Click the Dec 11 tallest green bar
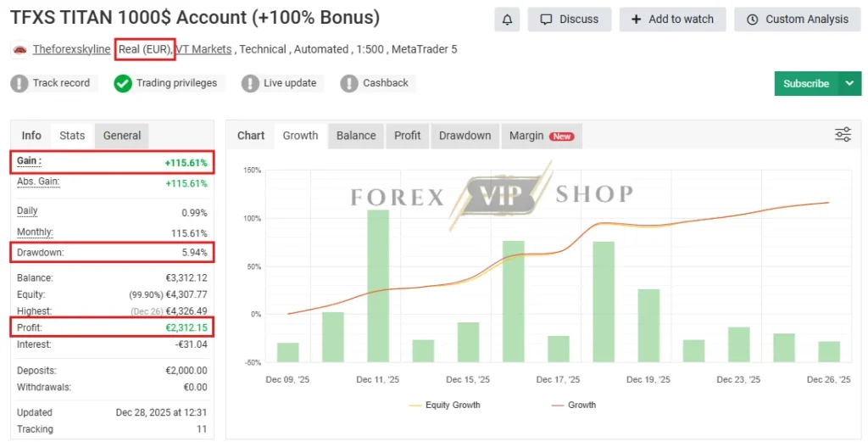The width and height of the screenshot is (868, 442). tap(378, 286)
